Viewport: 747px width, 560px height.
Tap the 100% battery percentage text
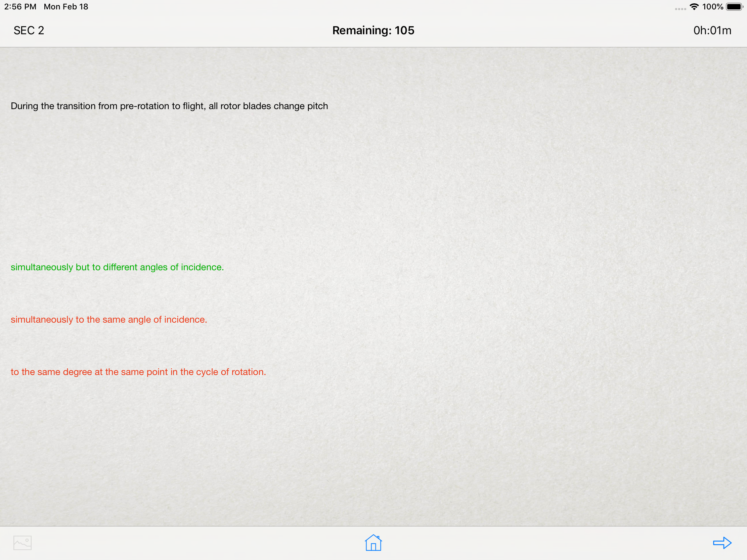pos(712,7)
